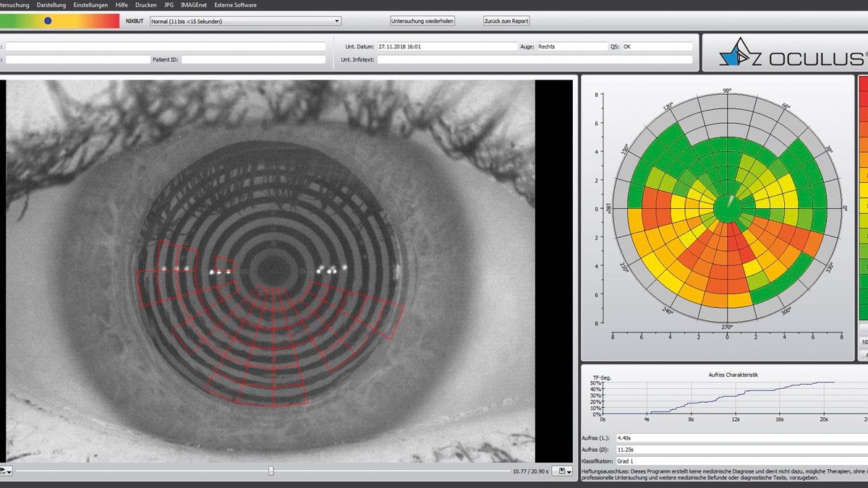The image size is (868, 488).
Task: Open the IMAGEnet menu
Action: (x=194, y=5)
